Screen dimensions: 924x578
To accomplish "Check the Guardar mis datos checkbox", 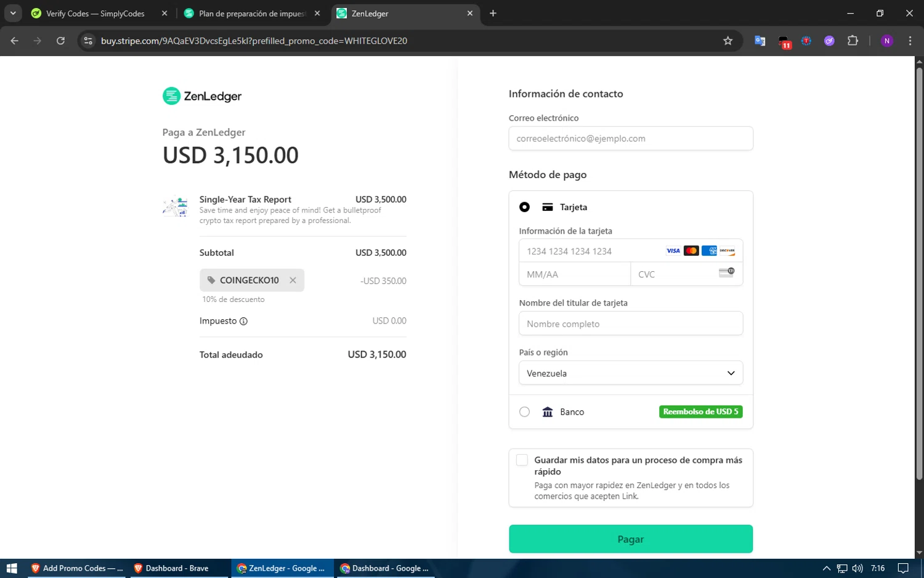I will (522, 460).
